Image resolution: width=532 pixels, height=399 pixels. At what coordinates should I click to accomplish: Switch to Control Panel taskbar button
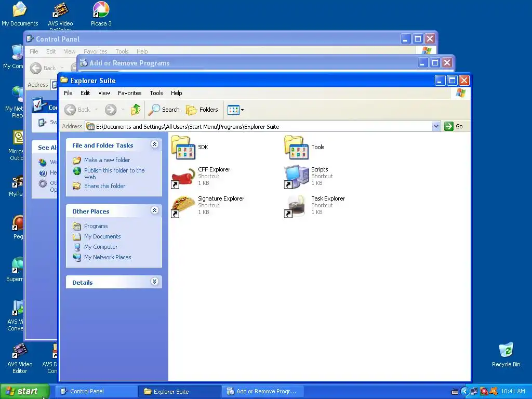(96, 391)
